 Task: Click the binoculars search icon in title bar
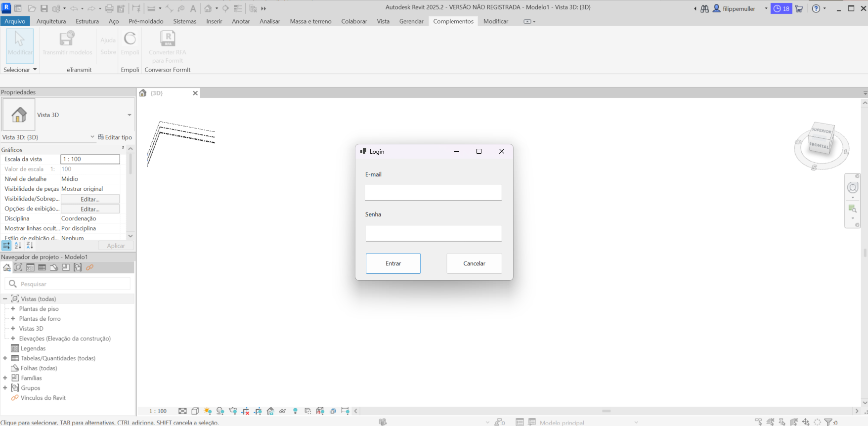(704, 8)
